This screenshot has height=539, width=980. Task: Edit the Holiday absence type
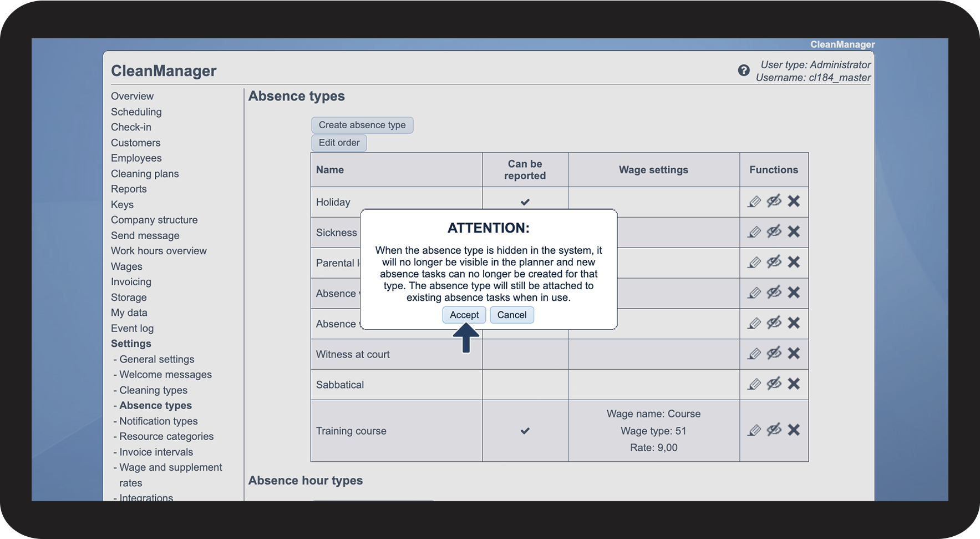(x=754, y=202)
